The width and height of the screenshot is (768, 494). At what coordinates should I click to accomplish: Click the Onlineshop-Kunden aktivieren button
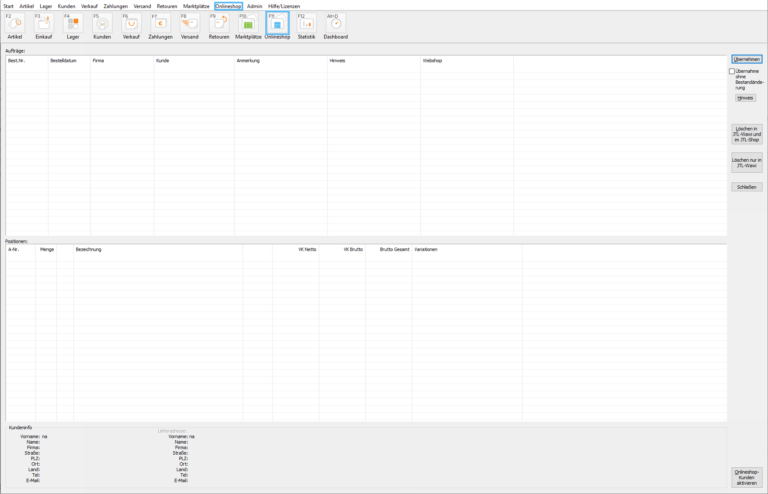click(x=747, y=477)
